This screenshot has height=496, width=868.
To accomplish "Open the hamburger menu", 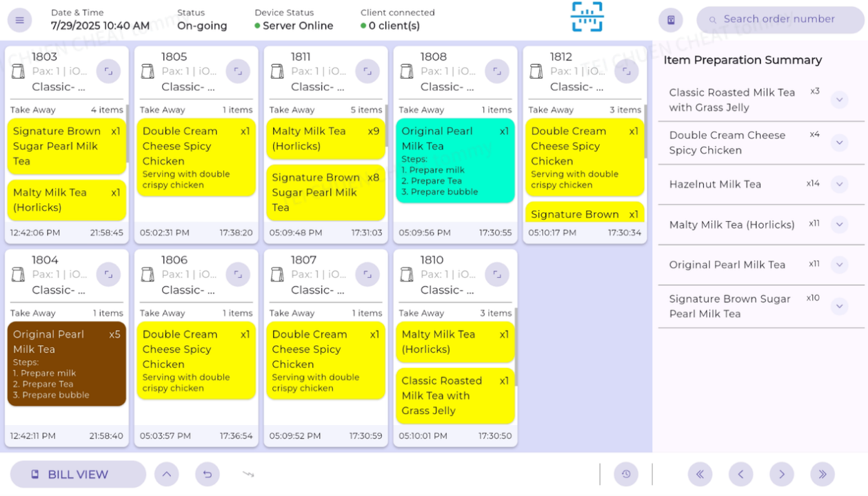I will tap(19, 20).
